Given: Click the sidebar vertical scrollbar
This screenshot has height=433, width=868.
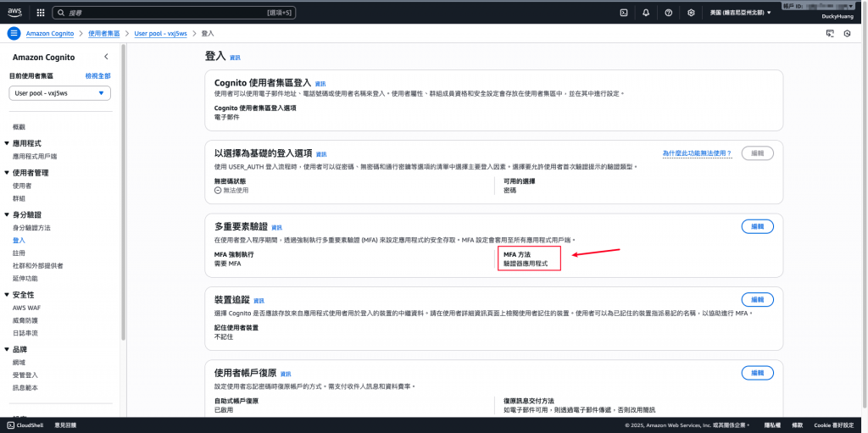Looking at the screenshot, I should point(124,191).
